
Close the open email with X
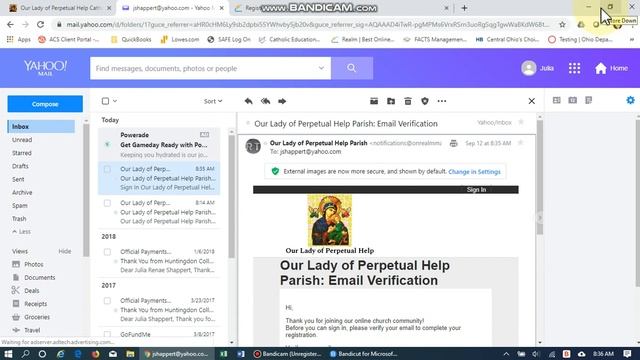[531, 101]
